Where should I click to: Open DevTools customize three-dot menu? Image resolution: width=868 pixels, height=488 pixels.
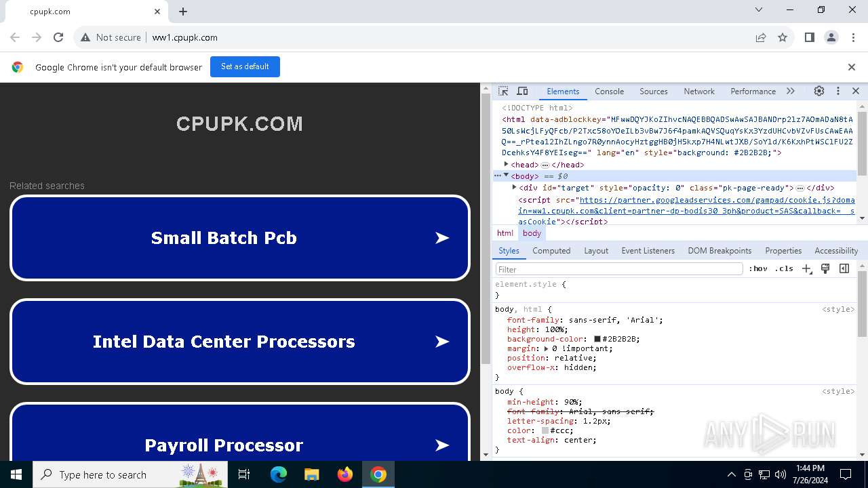pyautogui.click(x=838, y=91)
